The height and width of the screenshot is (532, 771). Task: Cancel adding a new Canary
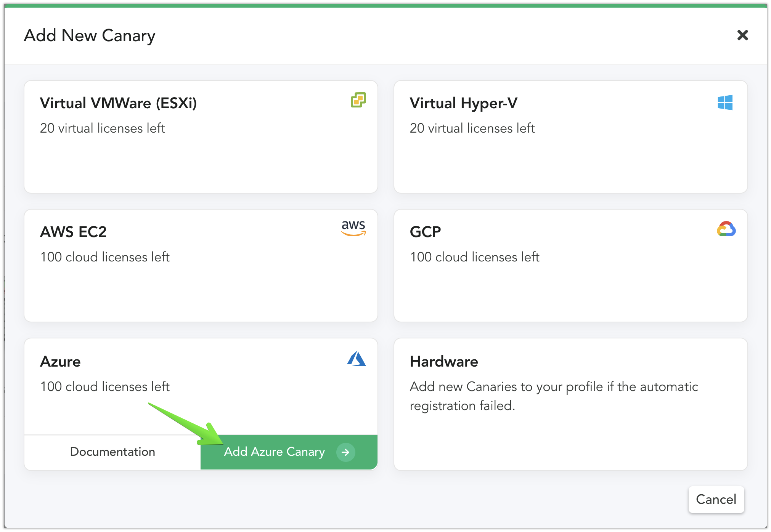click(716, 499)
